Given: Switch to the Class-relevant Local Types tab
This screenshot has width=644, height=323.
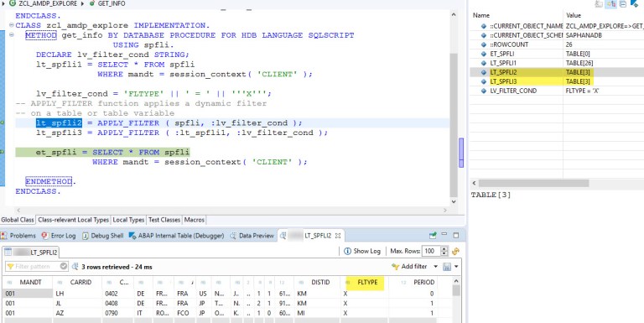Looking at the screenshot, I should tap(73, 220).
